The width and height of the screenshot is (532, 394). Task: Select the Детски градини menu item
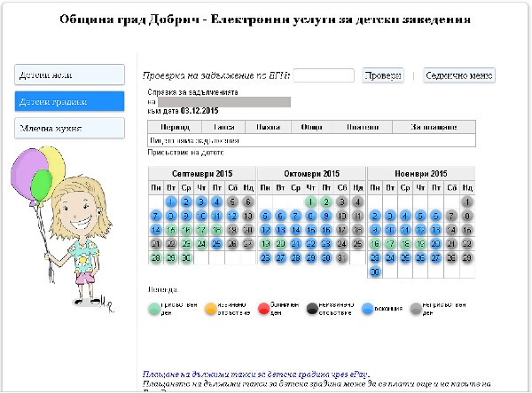pos(70,101)
